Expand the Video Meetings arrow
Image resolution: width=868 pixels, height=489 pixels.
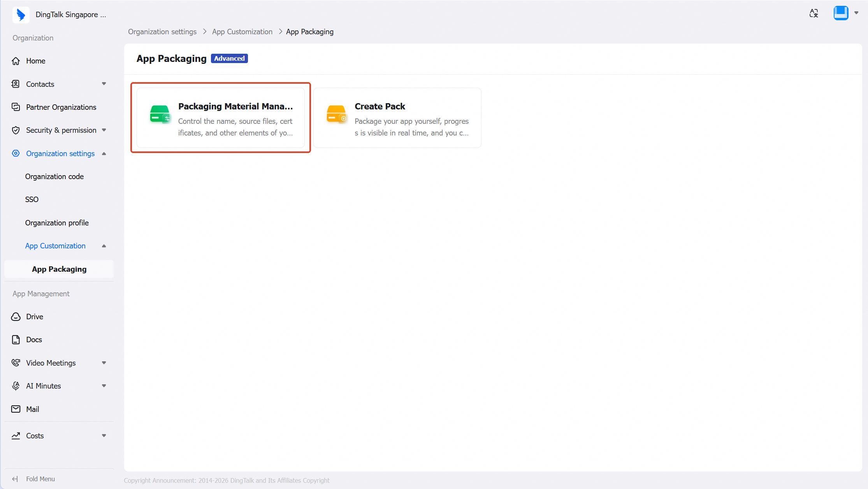pos(104,363)
